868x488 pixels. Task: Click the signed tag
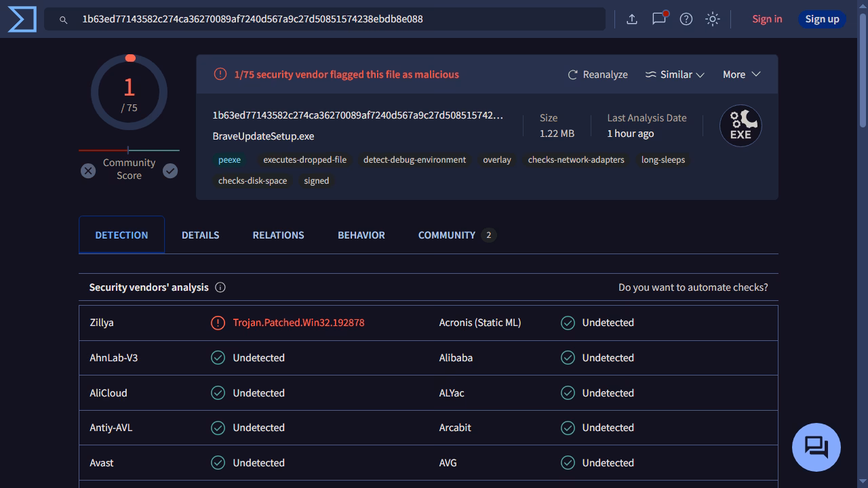click(316, 181)
